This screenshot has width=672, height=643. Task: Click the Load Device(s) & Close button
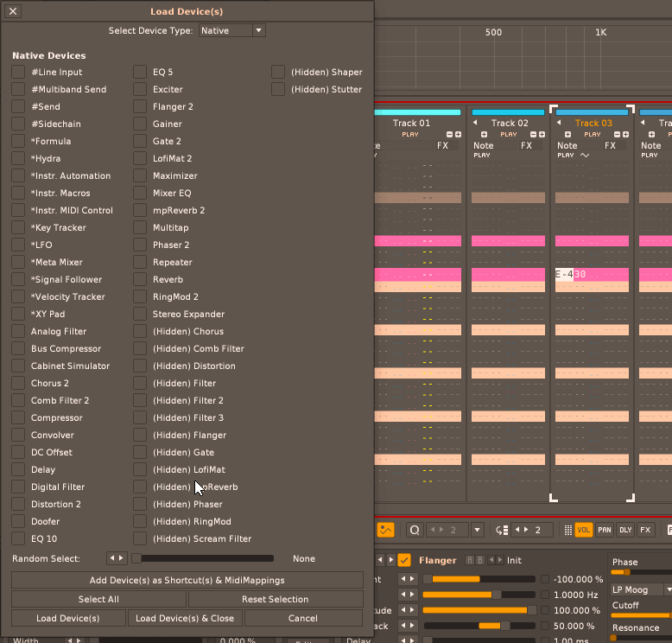point(185,618)
